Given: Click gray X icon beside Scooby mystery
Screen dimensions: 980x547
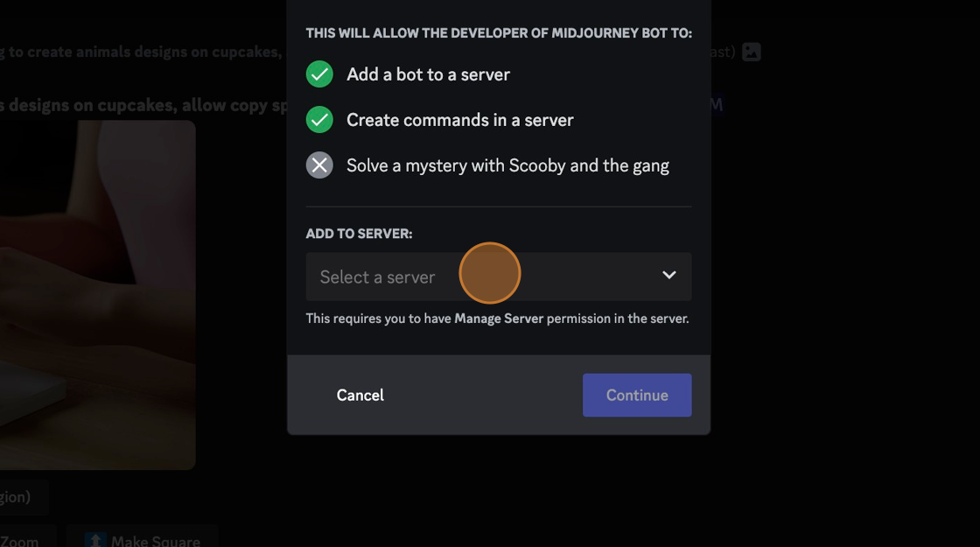Looking at the screenshot, I should coord(319,165).
